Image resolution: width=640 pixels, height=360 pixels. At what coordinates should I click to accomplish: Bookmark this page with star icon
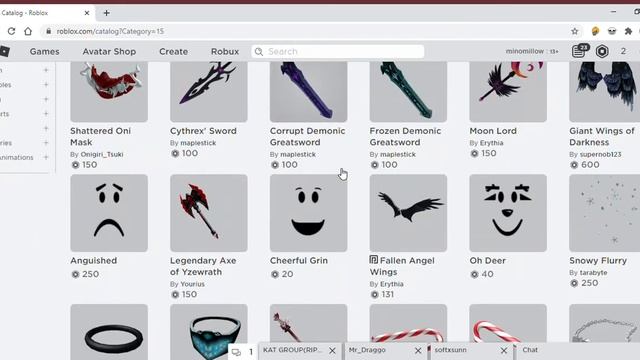coord(575,31)
